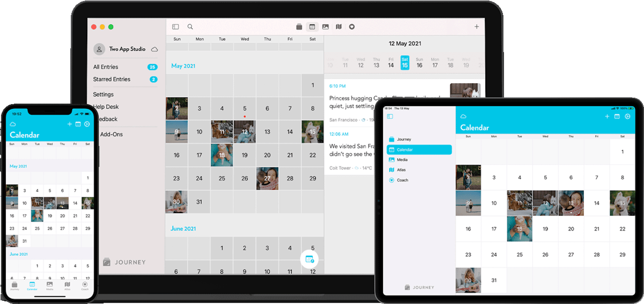Select the Coach icon in sidebar

click(x=392, y=180)
